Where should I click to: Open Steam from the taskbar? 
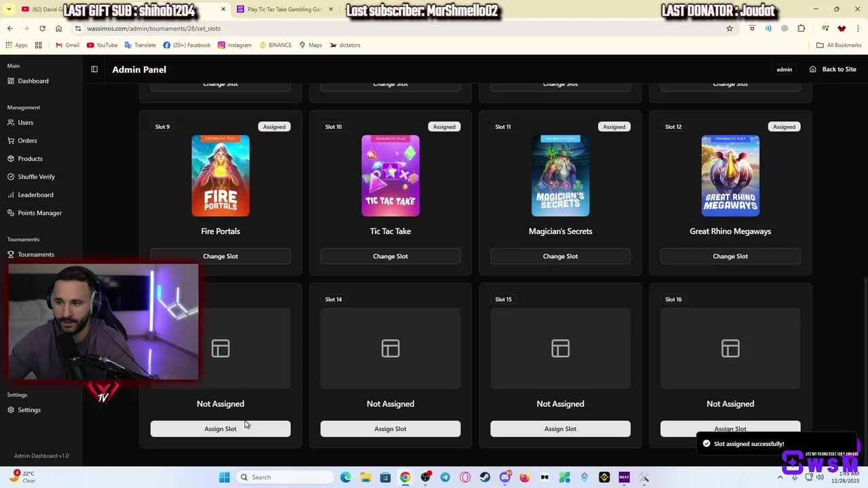click(x=485, y=477)
